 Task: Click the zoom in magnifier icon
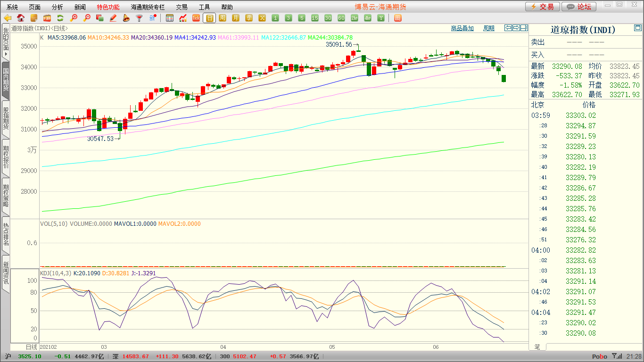pos(74,18)
